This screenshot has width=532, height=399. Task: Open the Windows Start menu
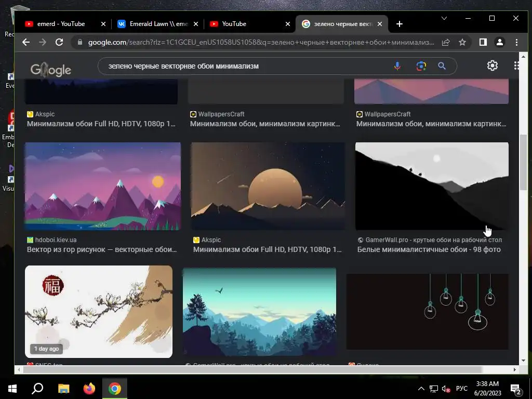point(12,389)
